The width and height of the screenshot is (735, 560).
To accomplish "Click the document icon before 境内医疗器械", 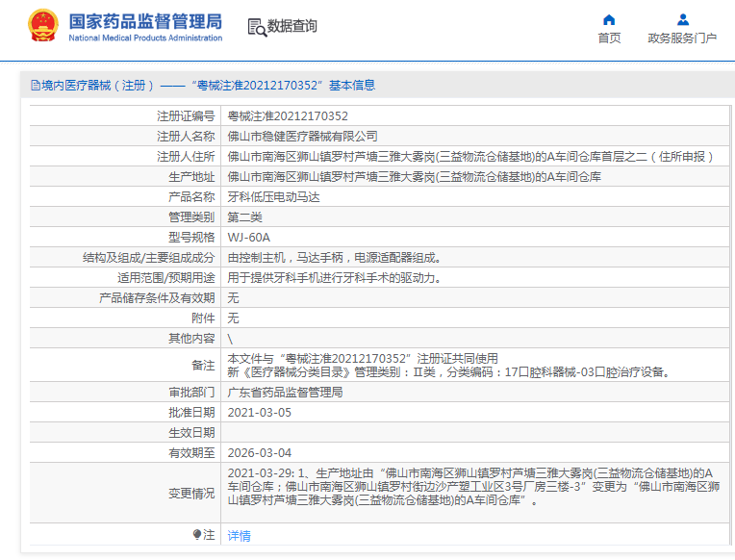I will 36,86.
